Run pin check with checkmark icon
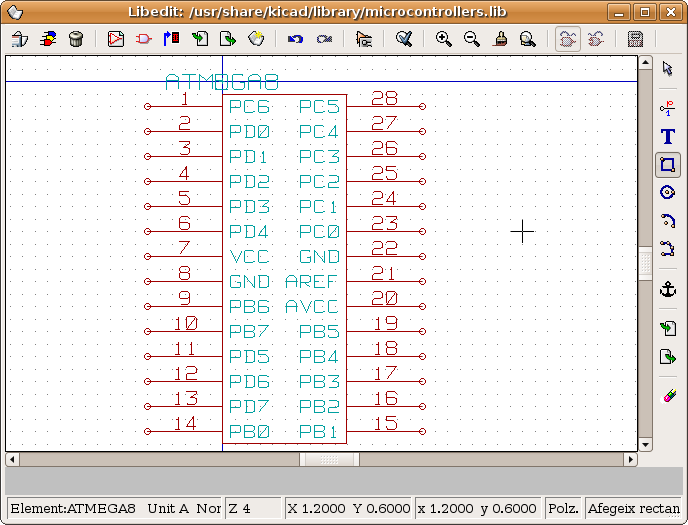688x525 pixels. point(404,39)
